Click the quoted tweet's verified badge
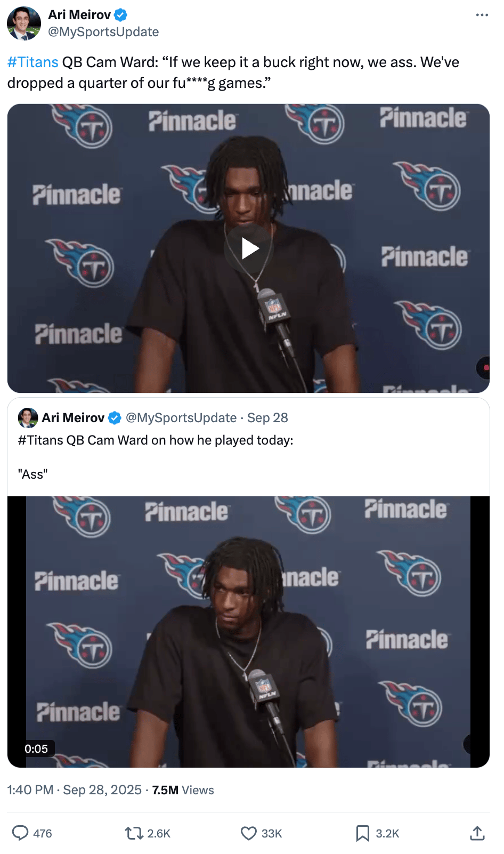The image size is (504, 854). click(x=115, y=418)
